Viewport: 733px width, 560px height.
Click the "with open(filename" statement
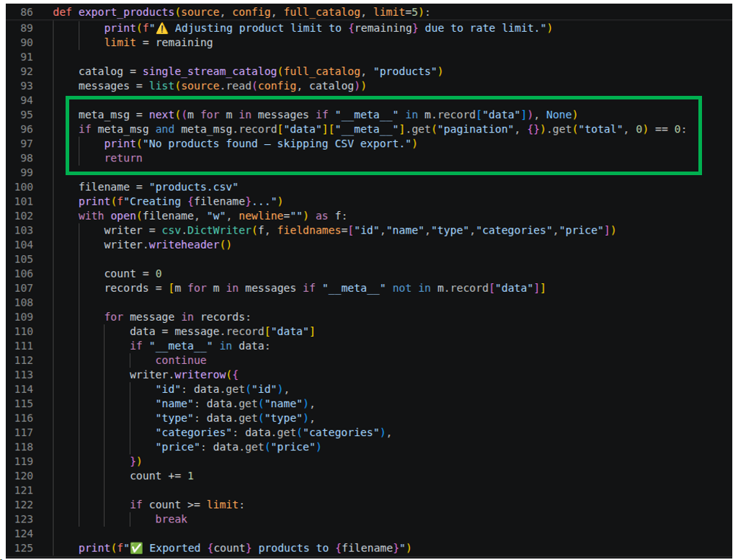[x=213, y=216]
